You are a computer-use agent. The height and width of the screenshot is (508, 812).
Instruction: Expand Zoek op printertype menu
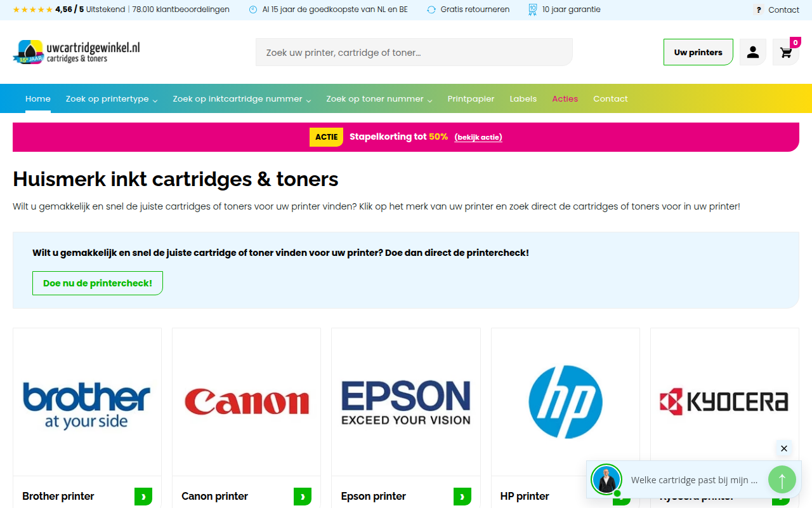click(112, 98)
